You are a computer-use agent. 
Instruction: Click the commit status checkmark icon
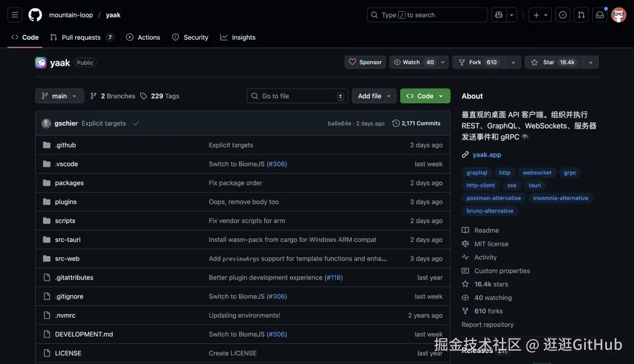click(x=136, y=123)
